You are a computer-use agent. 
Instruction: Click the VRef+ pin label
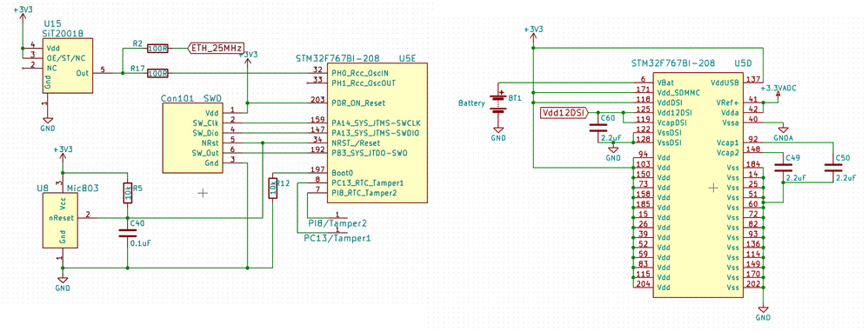coord(729,103)
